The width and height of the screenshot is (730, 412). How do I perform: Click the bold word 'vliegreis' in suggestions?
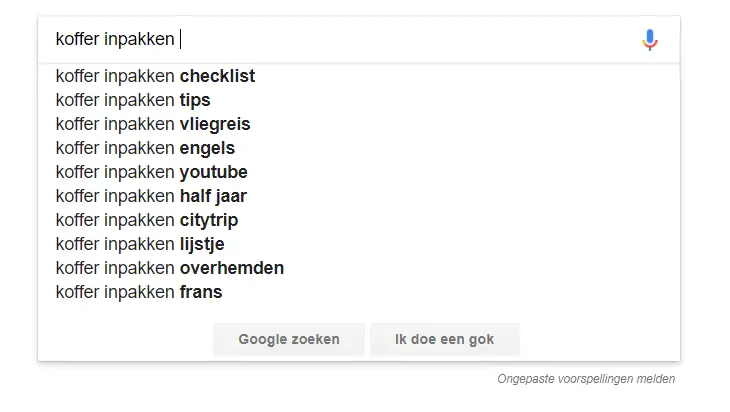click(x=215, y=125)
